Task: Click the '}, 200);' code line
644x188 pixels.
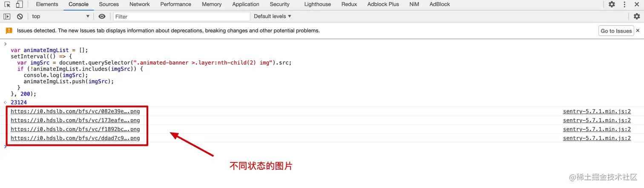Action: (x=23, y=94)
